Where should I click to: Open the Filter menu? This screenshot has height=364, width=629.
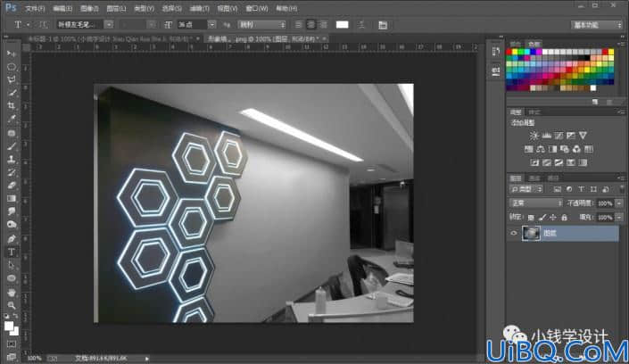pos(199,8)
